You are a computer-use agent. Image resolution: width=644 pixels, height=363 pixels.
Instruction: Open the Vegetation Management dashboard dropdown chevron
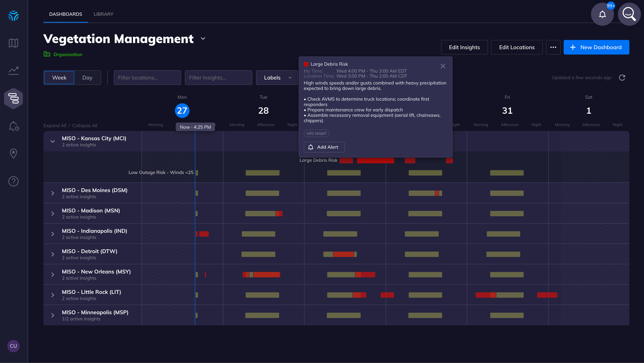[x=203, y=39]
